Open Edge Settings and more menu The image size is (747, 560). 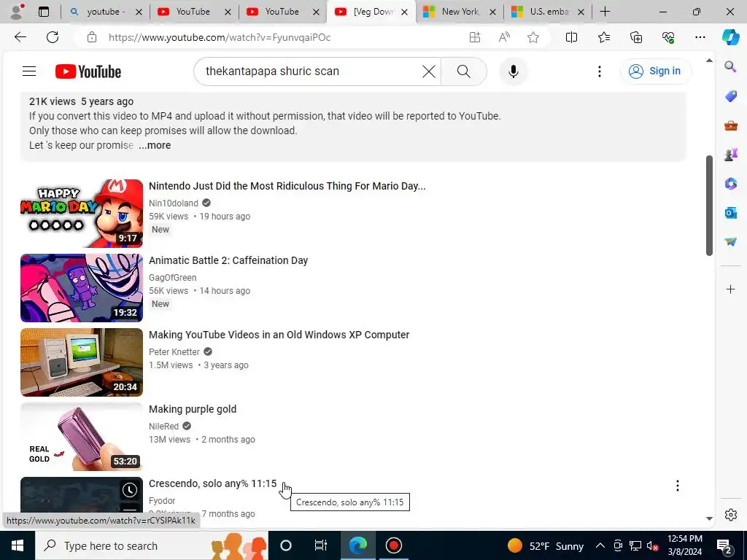click(700, 37)
